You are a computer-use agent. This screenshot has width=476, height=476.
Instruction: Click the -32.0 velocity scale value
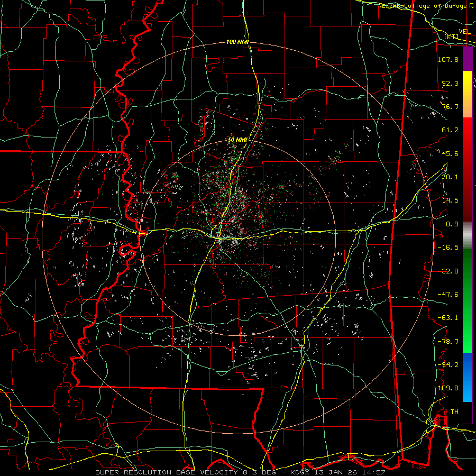(448, 271)
